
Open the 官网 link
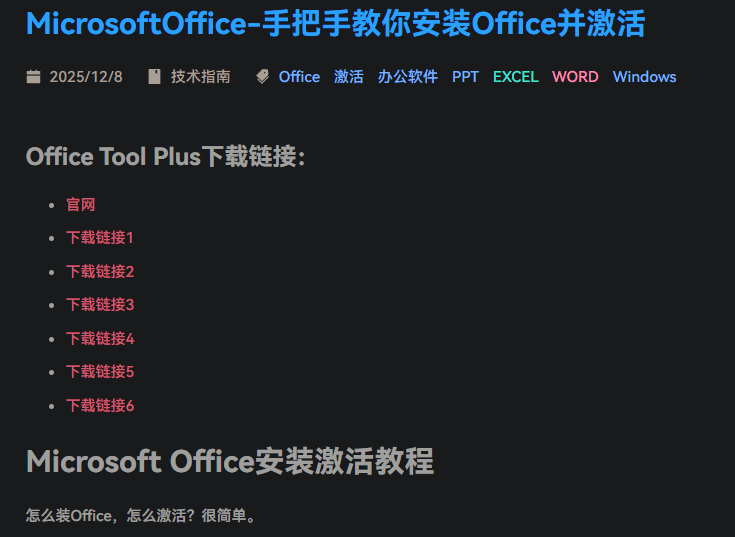pyautogui.click(x=81, y=205)
